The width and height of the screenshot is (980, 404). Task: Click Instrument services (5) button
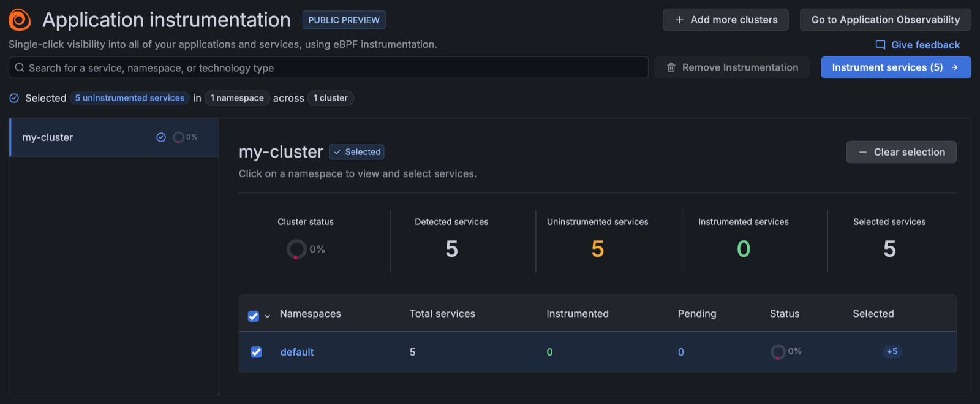click(x=896, y=67)
